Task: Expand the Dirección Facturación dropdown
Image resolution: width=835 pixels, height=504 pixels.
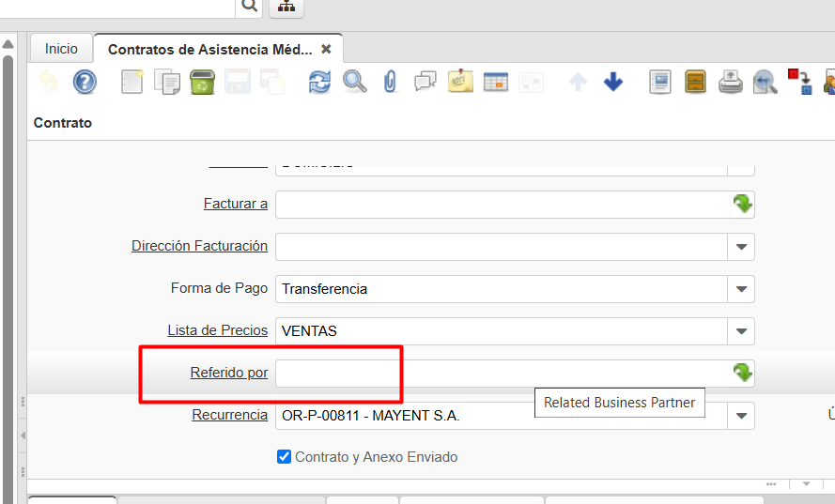Action: (741, 247)
